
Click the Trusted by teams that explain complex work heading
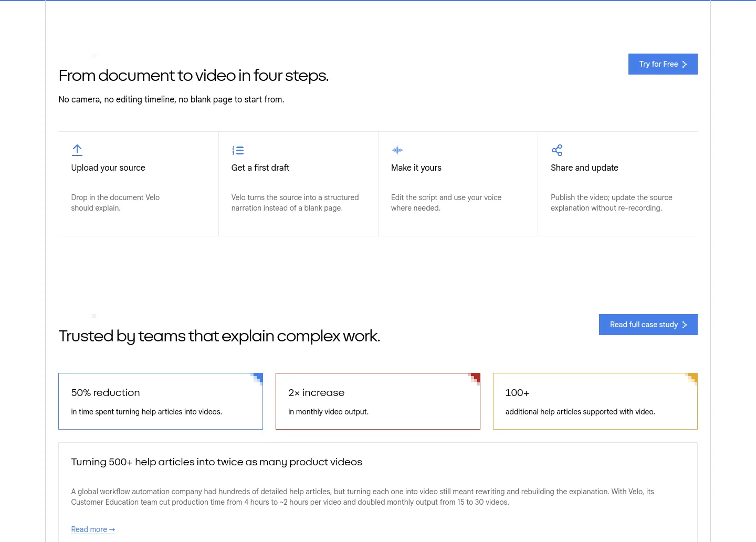click(219, 336)
